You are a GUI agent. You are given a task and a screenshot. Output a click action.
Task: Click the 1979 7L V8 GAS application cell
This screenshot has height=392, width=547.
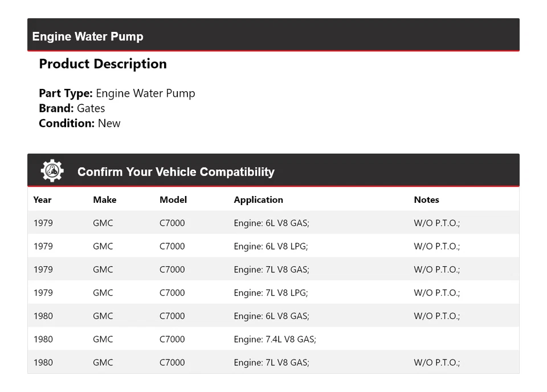click(x=271, y=269)
